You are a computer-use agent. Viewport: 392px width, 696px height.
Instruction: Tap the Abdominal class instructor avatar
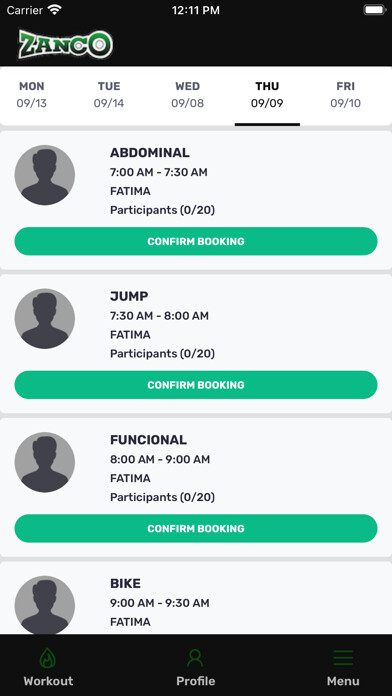pyautogui.click(x=45, y=175)
